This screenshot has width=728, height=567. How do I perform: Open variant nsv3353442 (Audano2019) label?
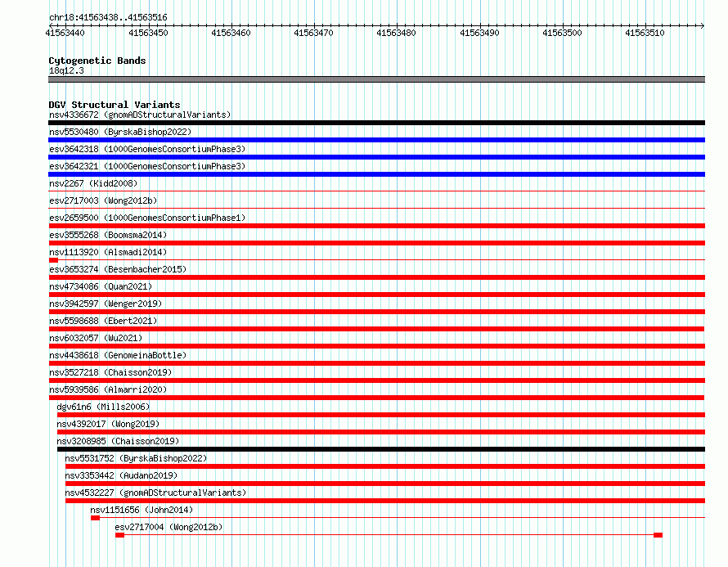(121, 475)
